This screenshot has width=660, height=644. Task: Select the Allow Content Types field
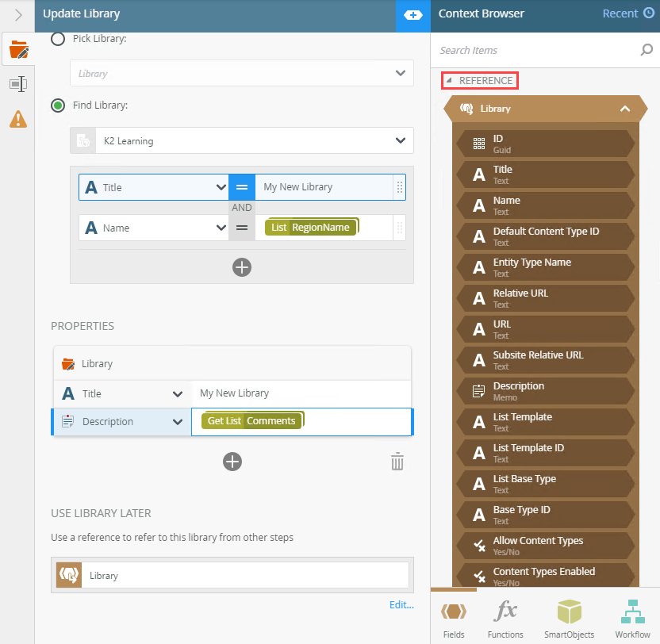[x=546, y=546]
